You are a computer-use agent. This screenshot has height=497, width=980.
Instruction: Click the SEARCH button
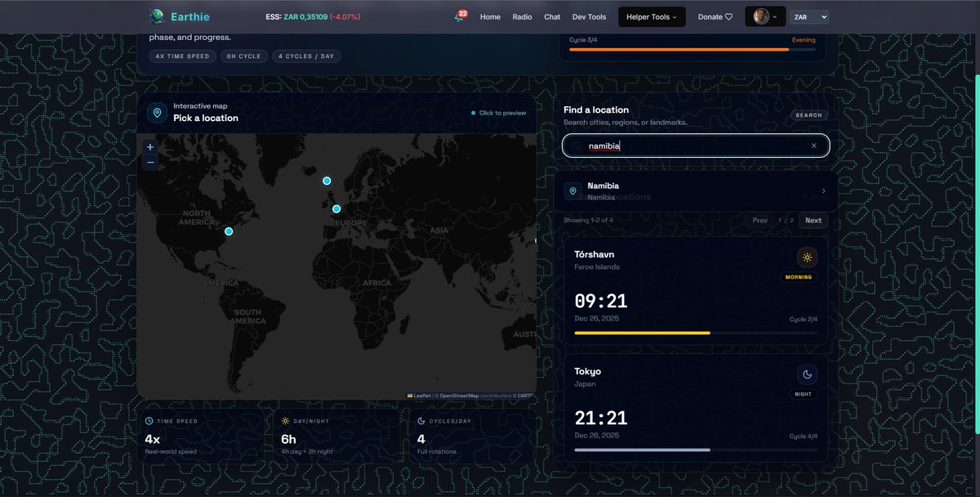tap(808, 115)
